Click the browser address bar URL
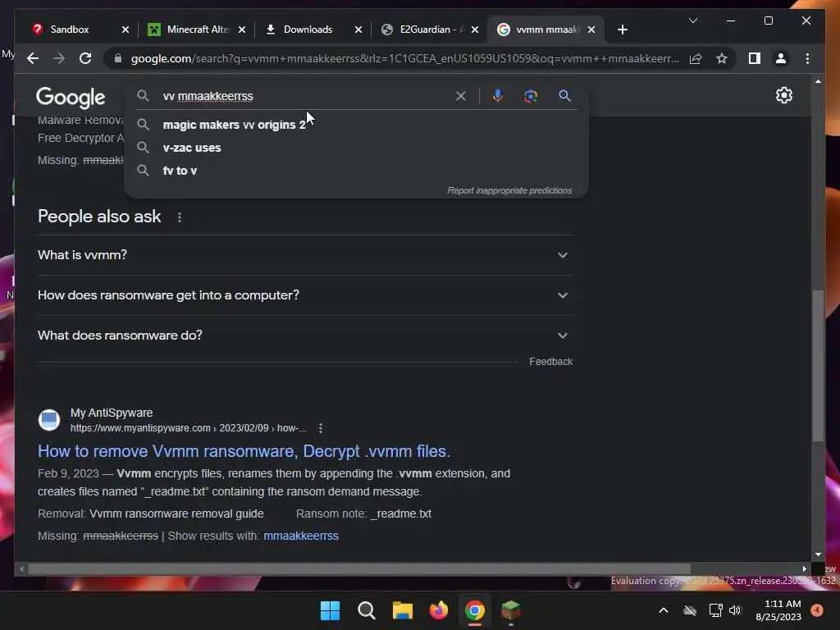The height and width of the screenshot is (630, 840). pyautogui.click(x=404, y=58)
